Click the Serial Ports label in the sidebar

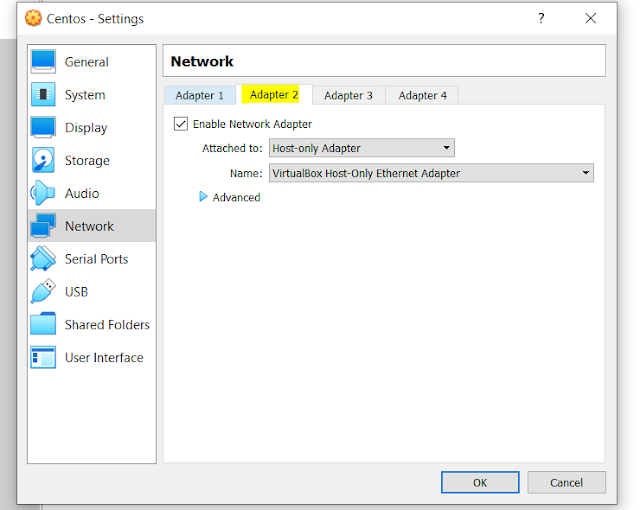pyautogui.click(x=96, y=259)
